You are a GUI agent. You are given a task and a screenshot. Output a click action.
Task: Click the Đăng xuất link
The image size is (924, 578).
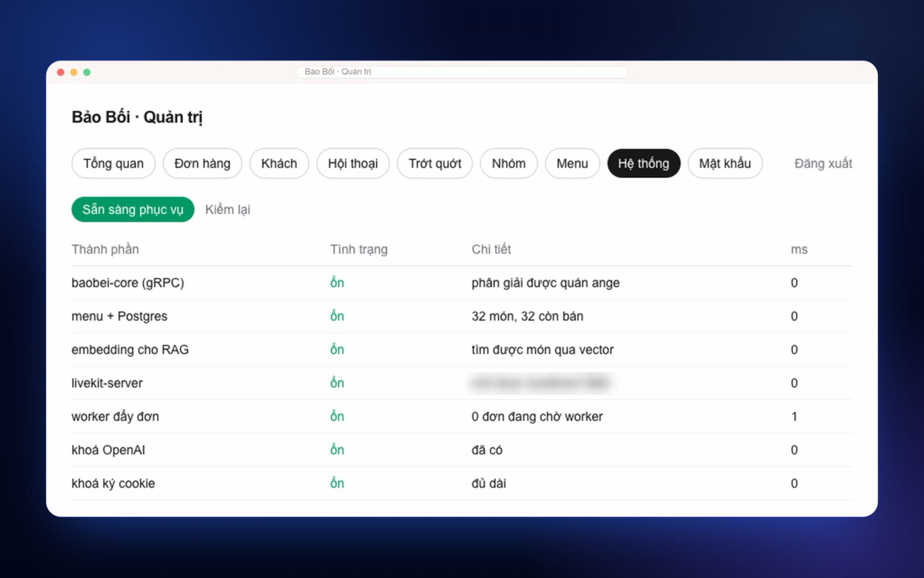point(823,163)
